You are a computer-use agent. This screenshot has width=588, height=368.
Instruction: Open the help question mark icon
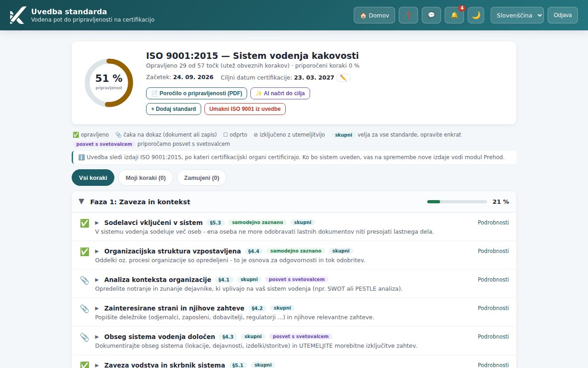click(408, 15)
